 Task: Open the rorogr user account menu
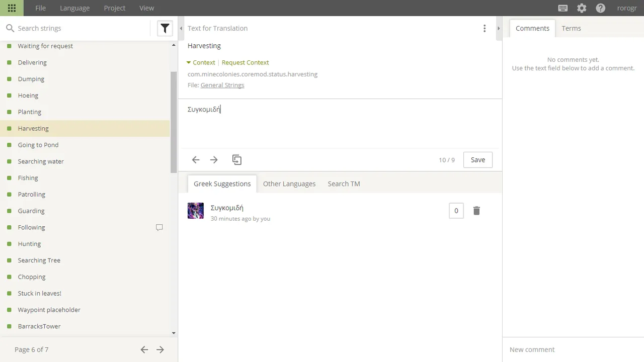click(x=627, y=8)
